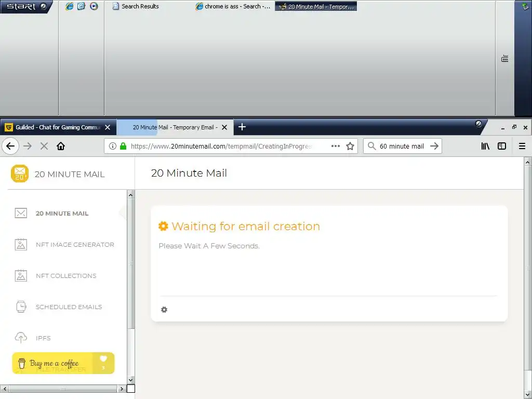Click the '20 Minute Mail' page heading
This screenshot has width=532, height=399.
pyautogui.click(x=189, y=173)
